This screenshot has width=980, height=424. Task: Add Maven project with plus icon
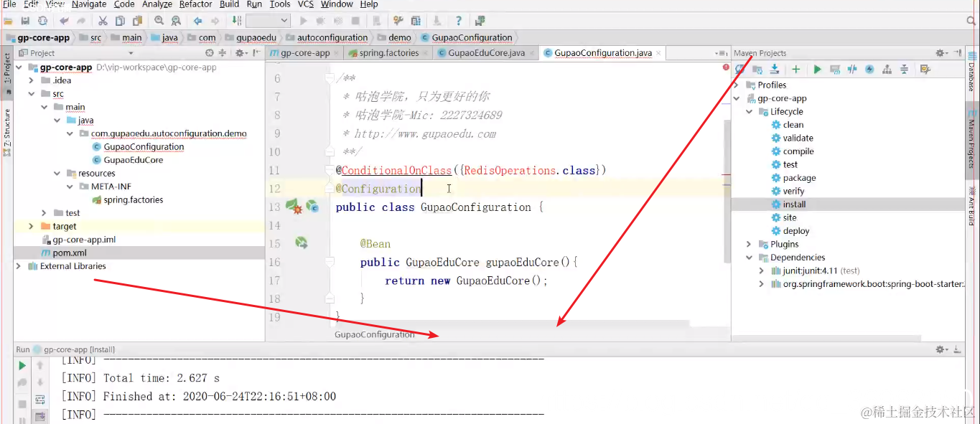[x=796, y=70]
